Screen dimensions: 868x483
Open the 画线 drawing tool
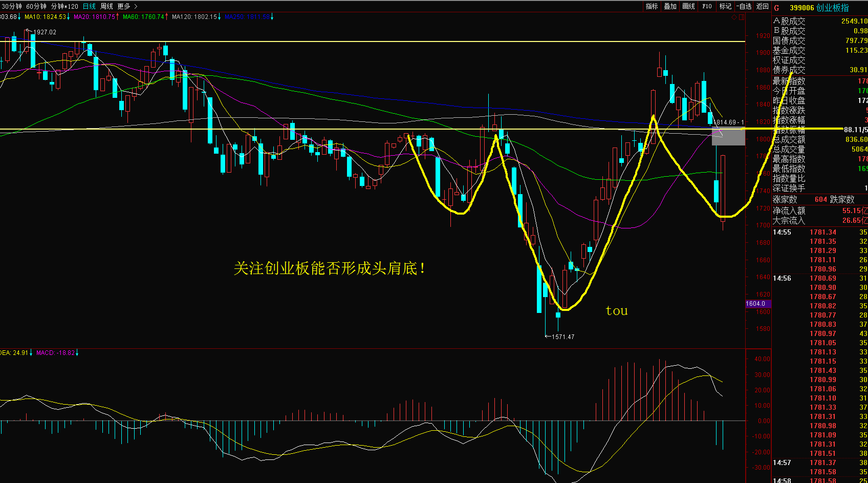pyautogui.click(x=688, y=6)
